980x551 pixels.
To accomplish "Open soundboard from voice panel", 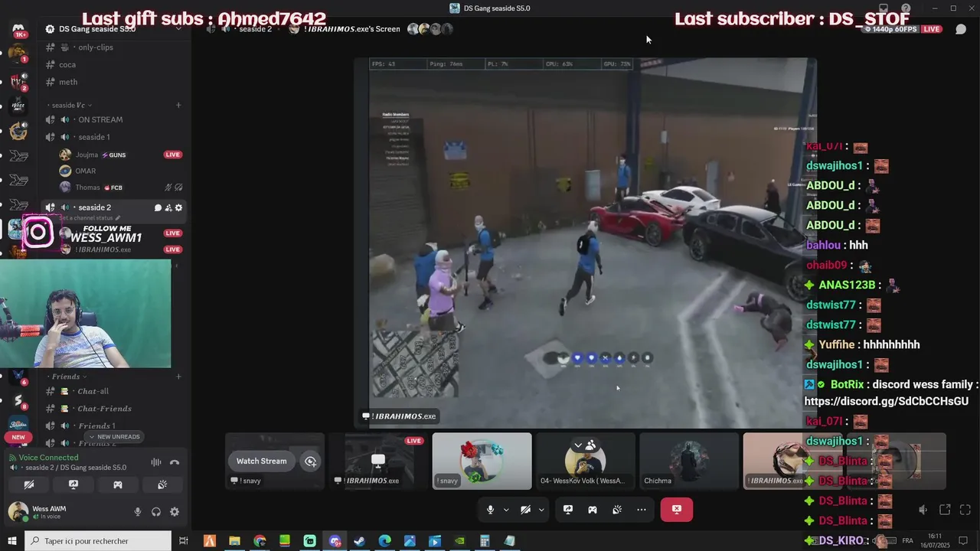I will click(162, 484).
